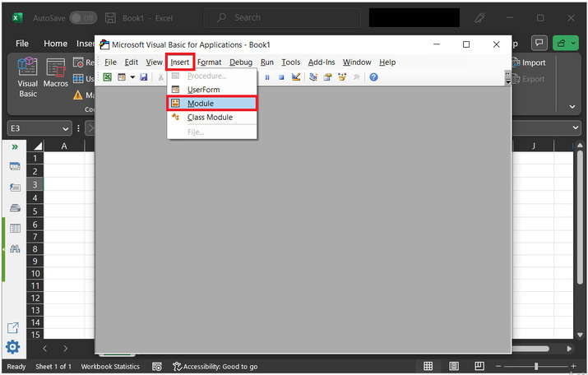
Task: Open the Excel Home tab
Action: [55, 44]
